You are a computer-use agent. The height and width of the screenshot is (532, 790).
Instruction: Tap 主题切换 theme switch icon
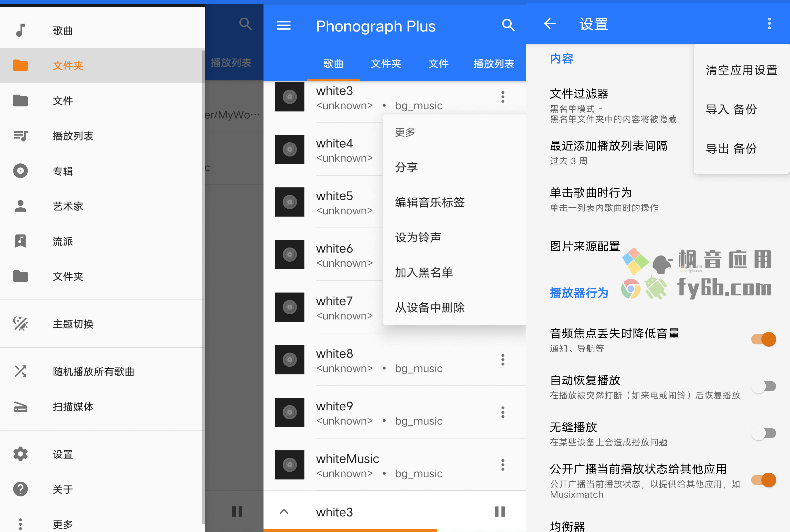21,324
